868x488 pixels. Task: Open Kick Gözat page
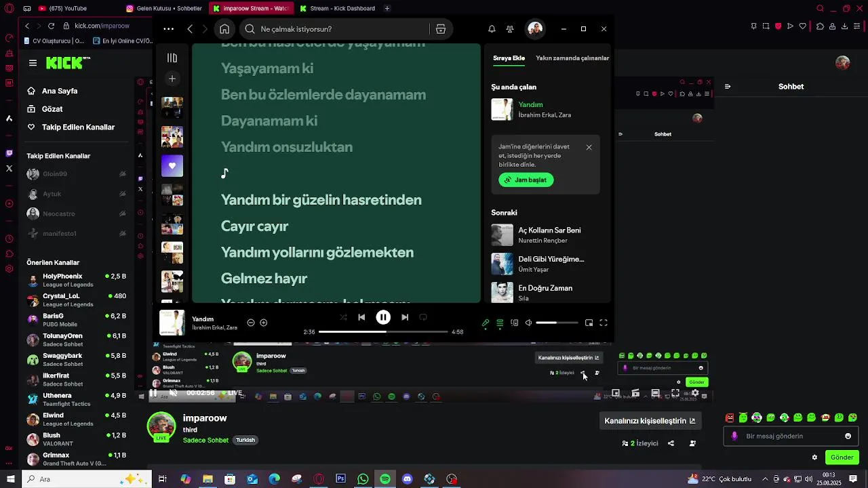click(x=52, y=109)
